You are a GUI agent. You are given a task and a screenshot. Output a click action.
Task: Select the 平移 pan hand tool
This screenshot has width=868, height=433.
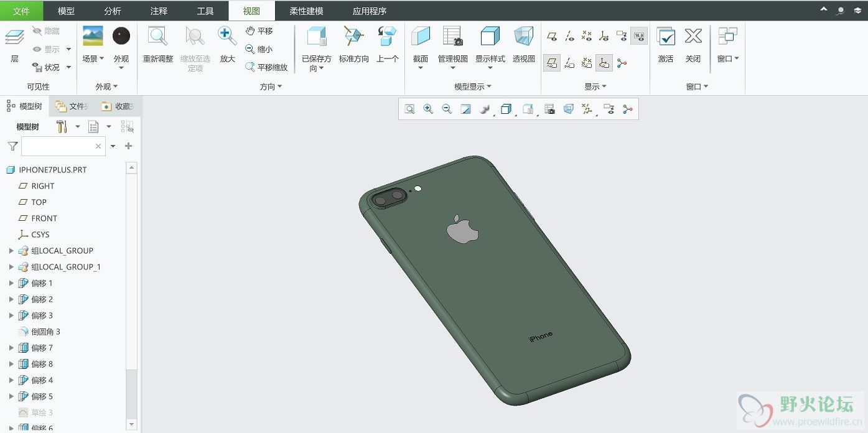pyautogui.click(x=259, y=31)
